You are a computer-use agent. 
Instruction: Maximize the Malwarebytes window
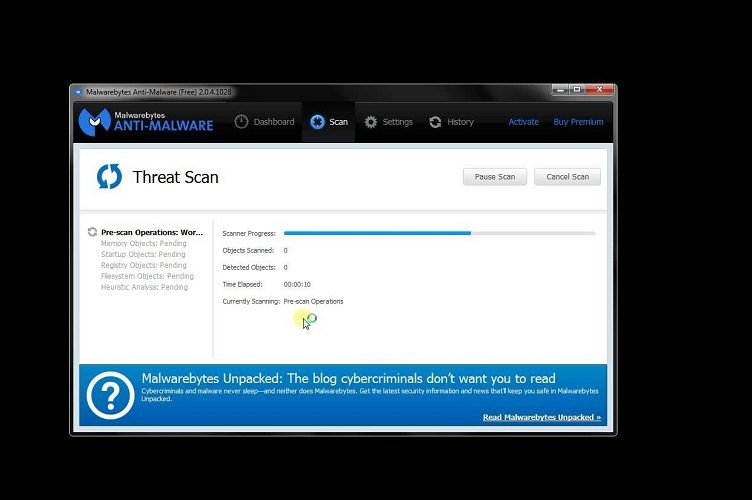click(x=576, y=90)
